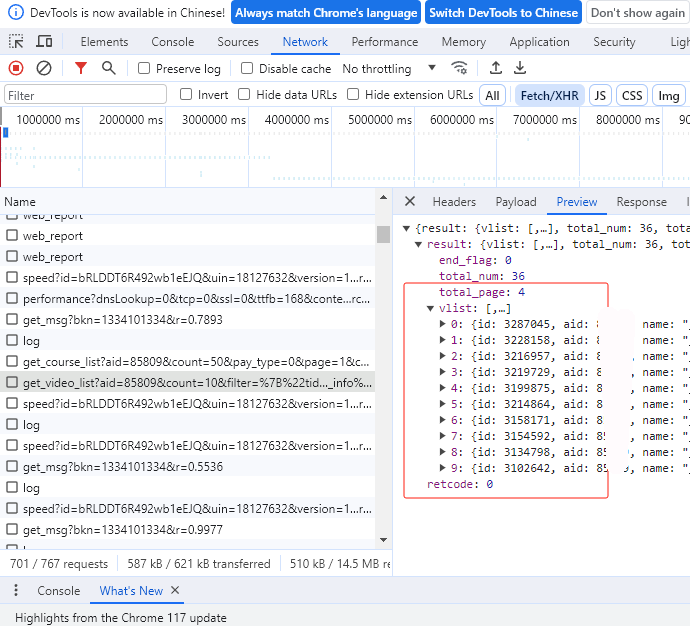Select the Fetch/XHR type filter

pos(550,95)
